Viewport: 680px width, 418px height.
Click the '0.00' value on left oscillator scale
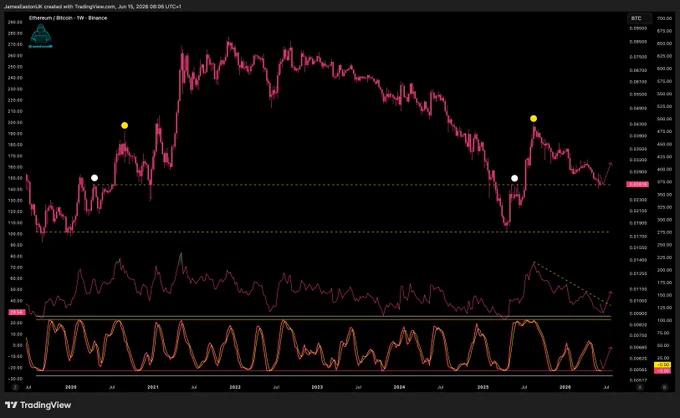coord(17,345)
